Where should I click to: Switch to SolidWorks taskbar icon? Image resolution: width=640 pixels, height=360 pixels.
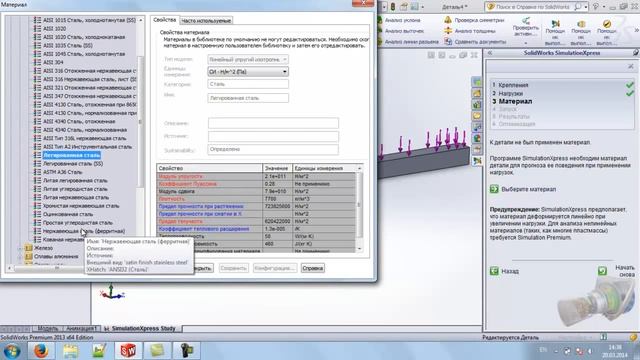pyautogui.click(x=128, y=351)
